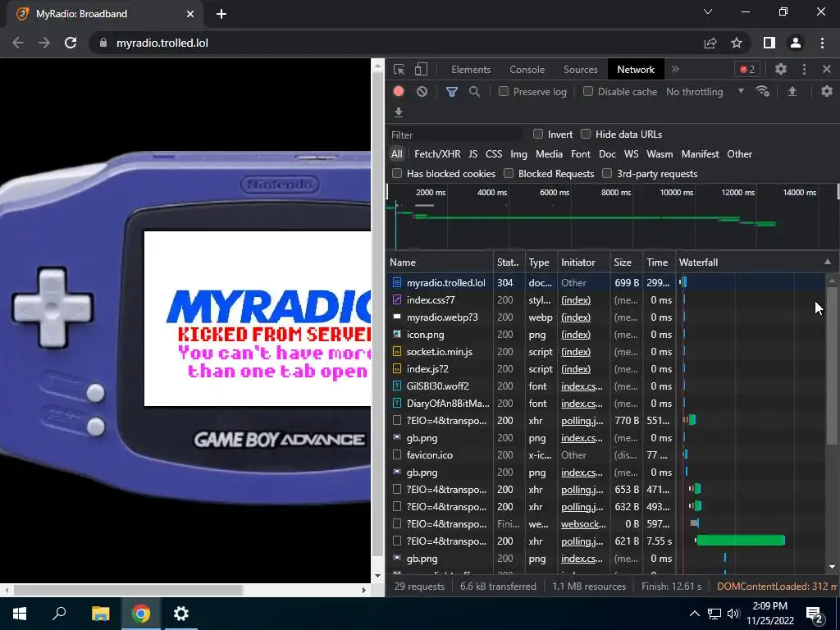840x630 pixels.
Task: Select the myradio.trolled.lol request row
Action: click(x=606, y=282)
